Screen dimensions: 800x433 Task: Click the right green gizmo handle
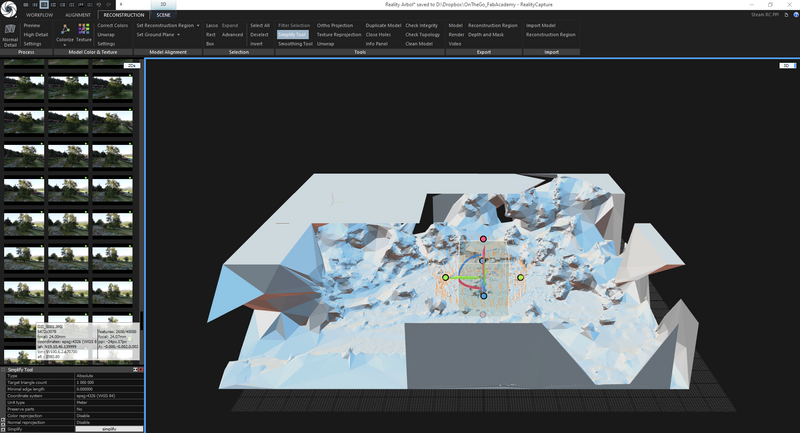point(520,277)
